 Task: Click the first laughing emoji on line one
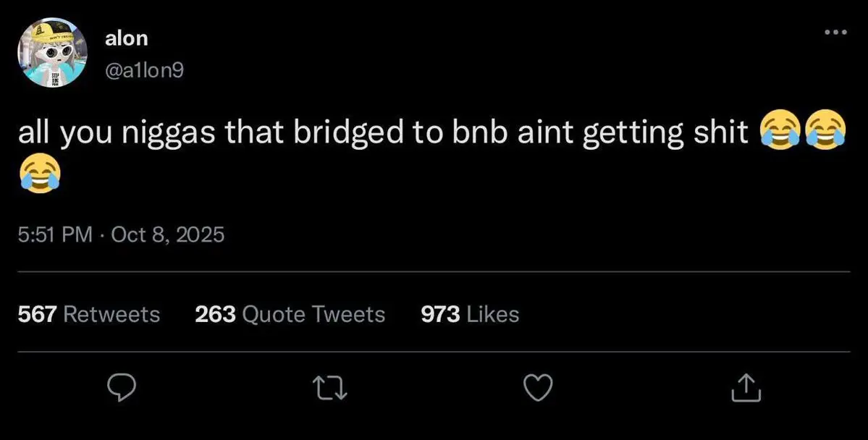point(776,133)
